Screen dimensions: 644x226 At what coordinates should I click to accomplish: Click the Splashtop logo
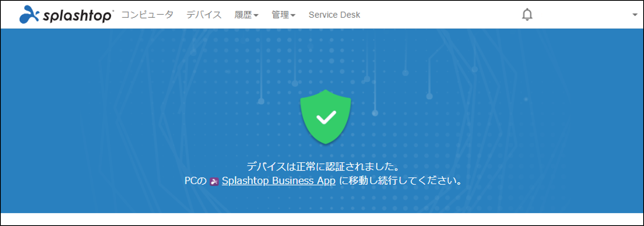pos(66,14)
